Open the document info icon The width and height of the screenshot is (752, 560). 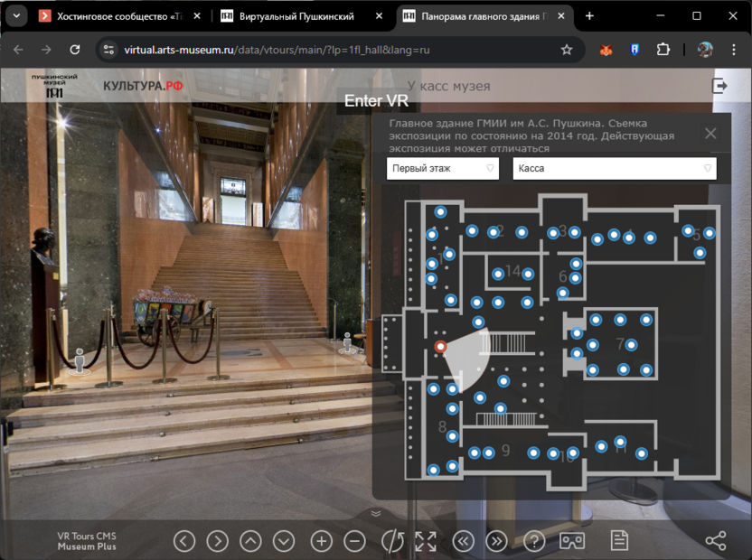click(619, 541)
